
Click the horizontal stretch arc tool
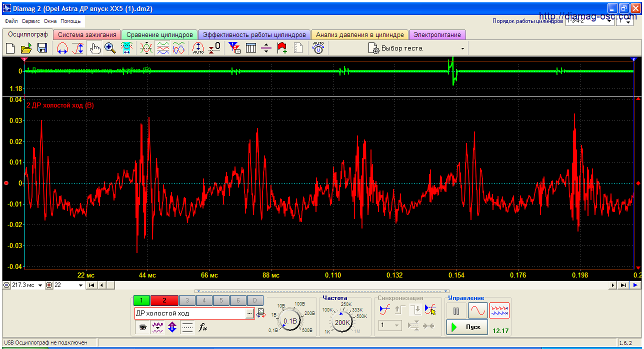62,48
